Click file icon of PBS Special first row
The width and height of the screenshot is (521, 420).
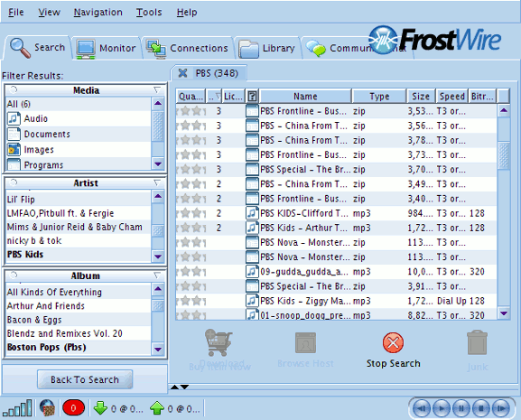pyautogui.click(x=252, y=169)
